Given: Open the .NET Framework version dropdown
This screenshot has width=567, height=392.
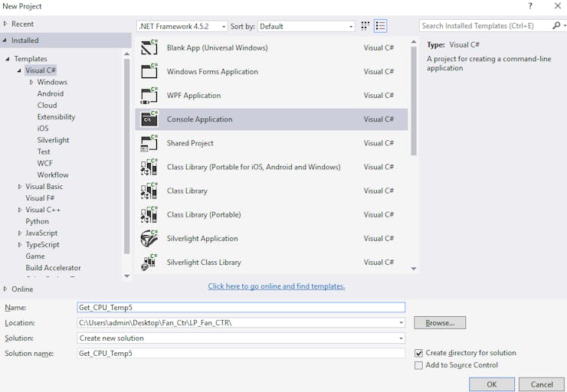Looking at the screenshot, I should click(x=182, y=26).
